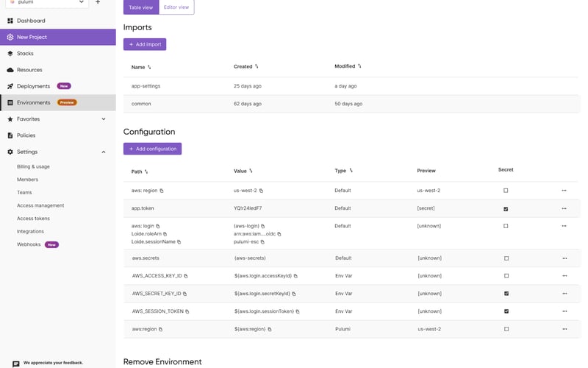The image size is (588, 368).
Task: Open Integrations settings page
Action: [30, 231]
